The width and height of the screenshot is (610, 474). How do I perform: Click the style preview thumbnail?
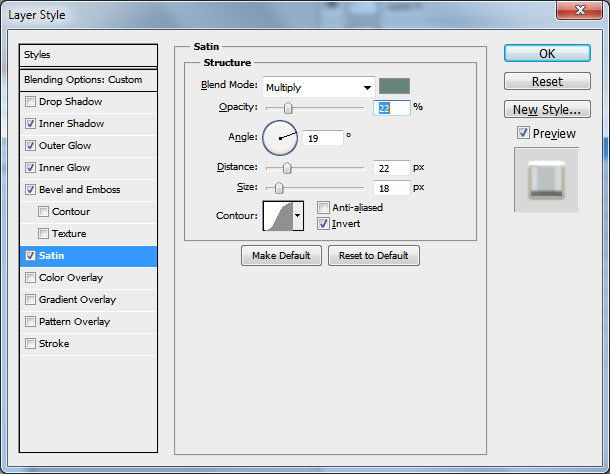(x=546, y=180)
